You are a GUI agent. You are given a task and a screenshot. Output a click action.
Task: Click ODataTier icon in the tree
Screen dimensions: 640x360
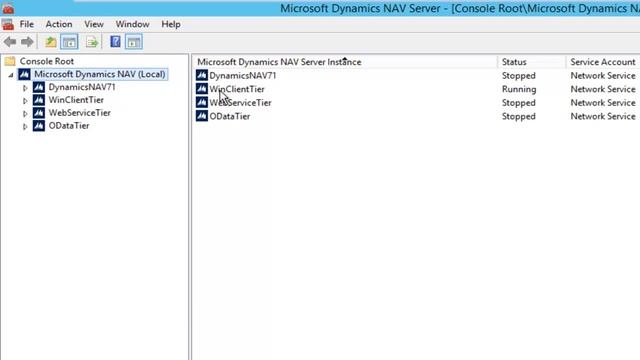click(39, 126)
